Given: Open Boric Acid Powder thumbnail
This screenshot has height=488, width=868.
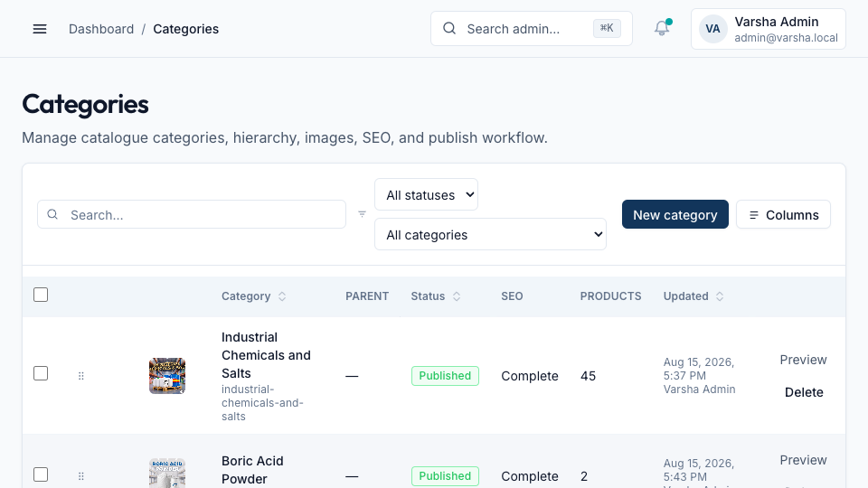Looking at the screenshot, I should pyautogui.click(x=167, y=474).
